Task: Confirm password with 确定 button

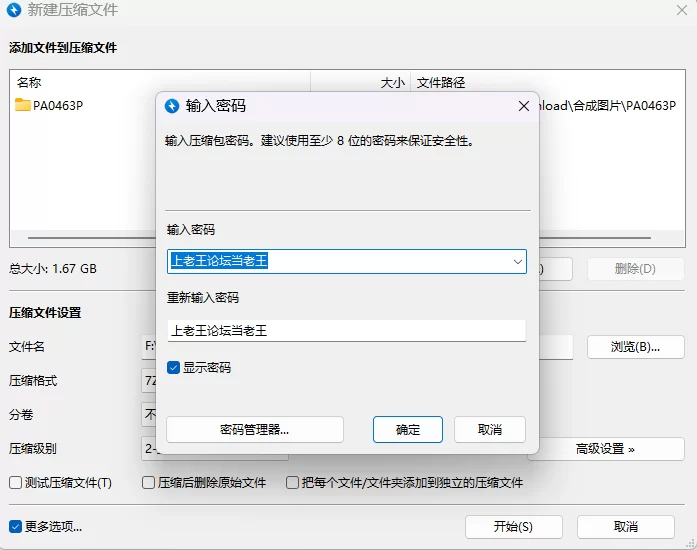Action: click(x=408, y=430)
